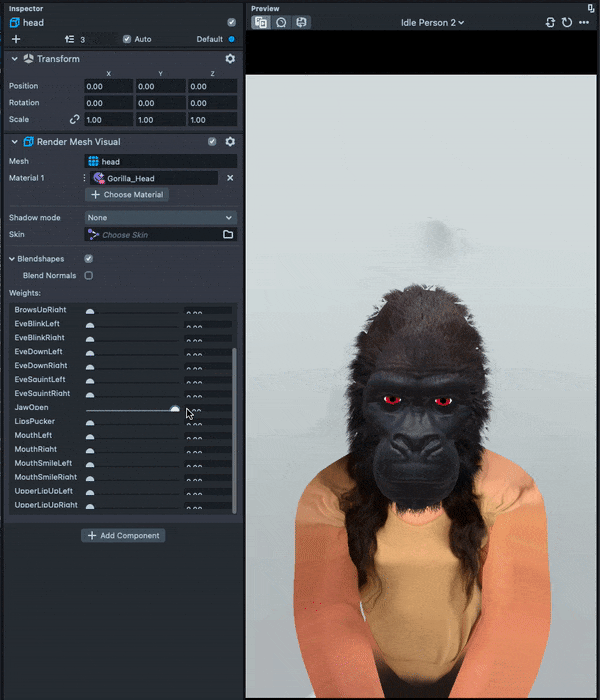Open the Render Mesh Visual settings gear
600x700 pixels.
(230, 142)
